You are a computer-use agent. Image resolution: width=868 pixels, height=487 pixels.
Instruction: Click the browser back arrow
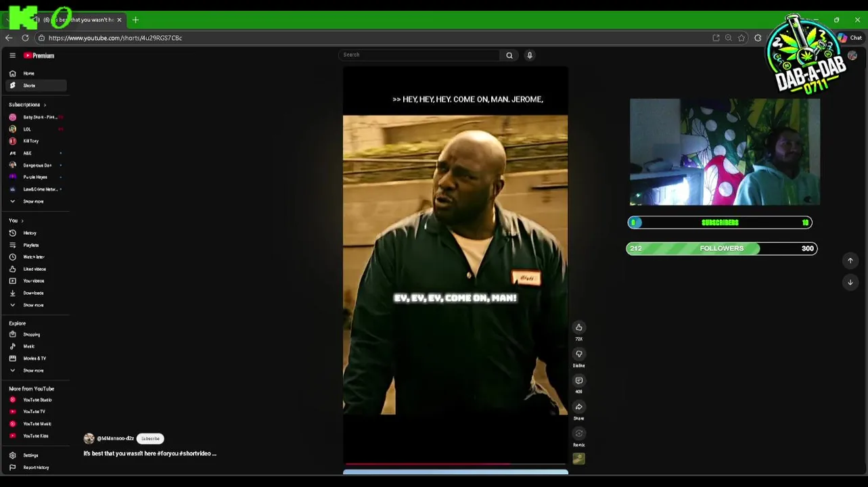pos(9,38)
